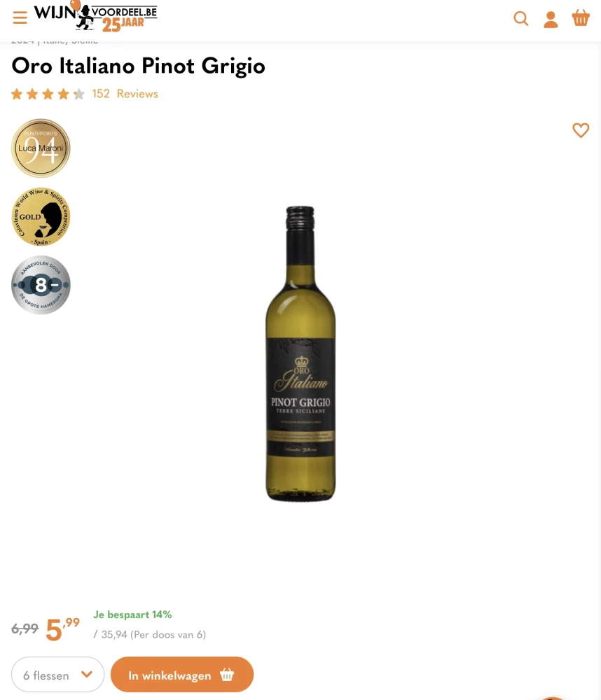Click the basket icon inside winkelwagen button
The image size is (601, 700).
tap(227, 675)
